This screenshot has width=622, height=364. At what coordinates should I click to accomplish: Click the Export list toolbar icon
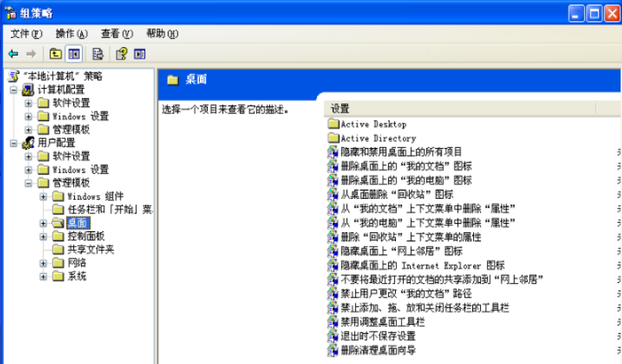tap(98, 54)
